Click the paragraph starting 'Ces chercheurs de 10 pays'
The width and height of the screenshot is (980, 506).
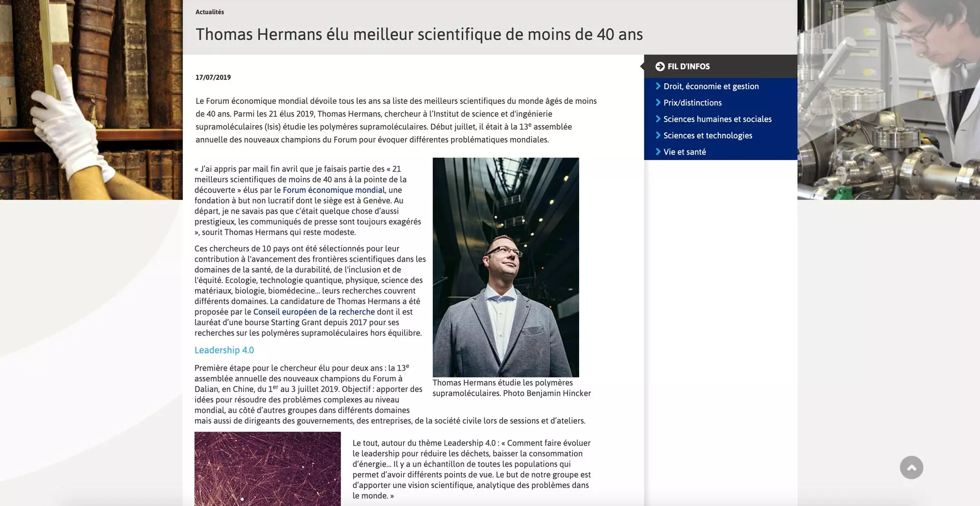tap(310, 291)
